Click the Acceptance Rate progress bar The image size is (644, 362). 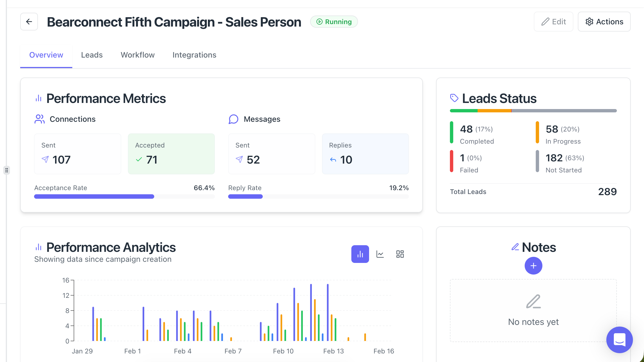pos(124,196)
